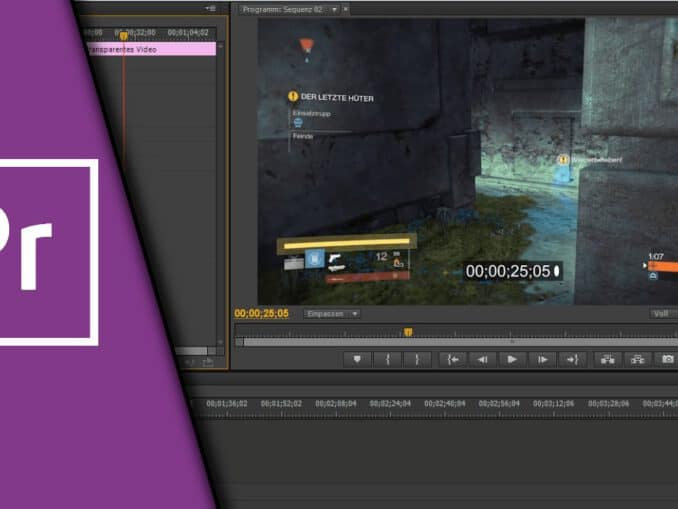Click the Extract button

pyautogui.click(x=637, y=359)
